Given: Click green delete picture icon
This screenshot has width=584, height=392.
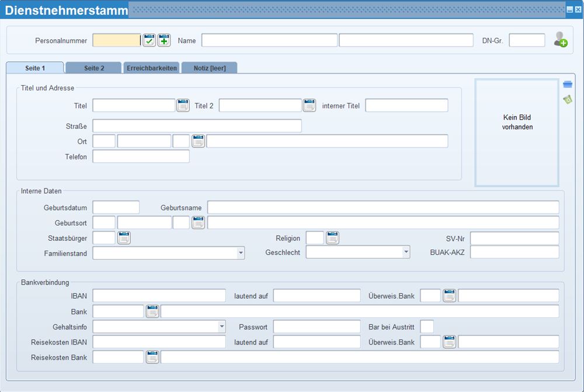Looking at the screenshot, I should click(568, 100).
